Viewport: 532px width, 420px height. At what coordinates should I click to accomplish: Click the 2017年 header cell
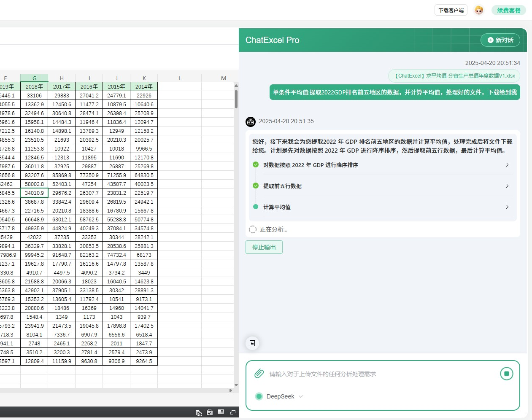62,86
